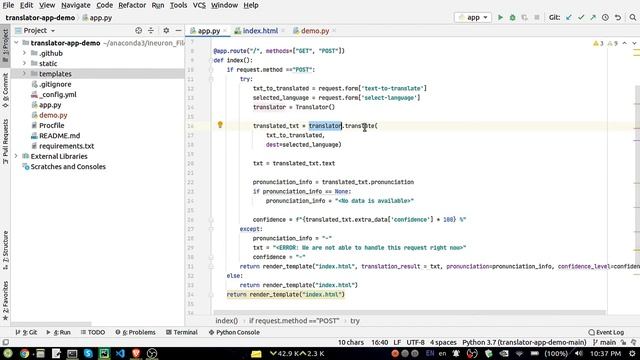The image size is (640, 360).
Task: Open the File menu
Action: pyautogui.click(x=8, y=5)
